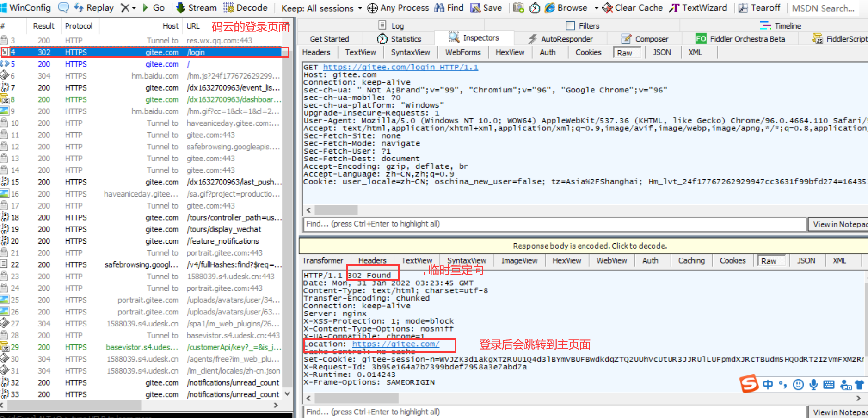Click response View in Notepad button

click(x=838, y=412)
